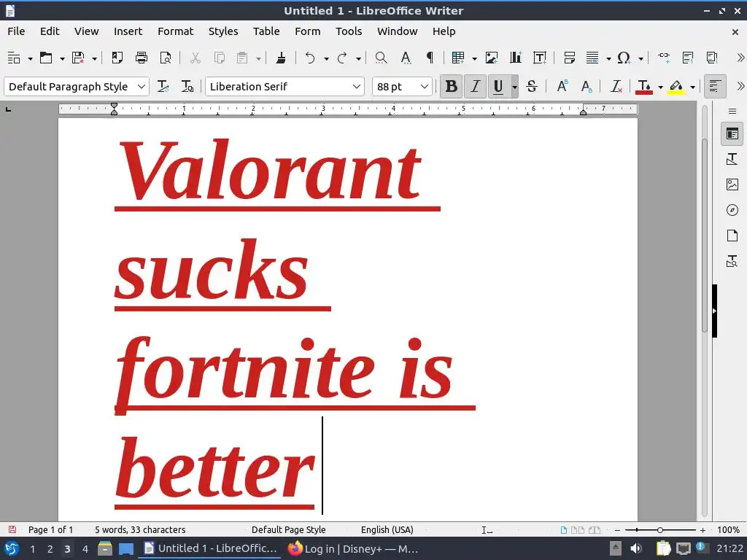Toggle Italic formatting button
Viewport: 747px width, 560px height.
click(x=475, y=87)
